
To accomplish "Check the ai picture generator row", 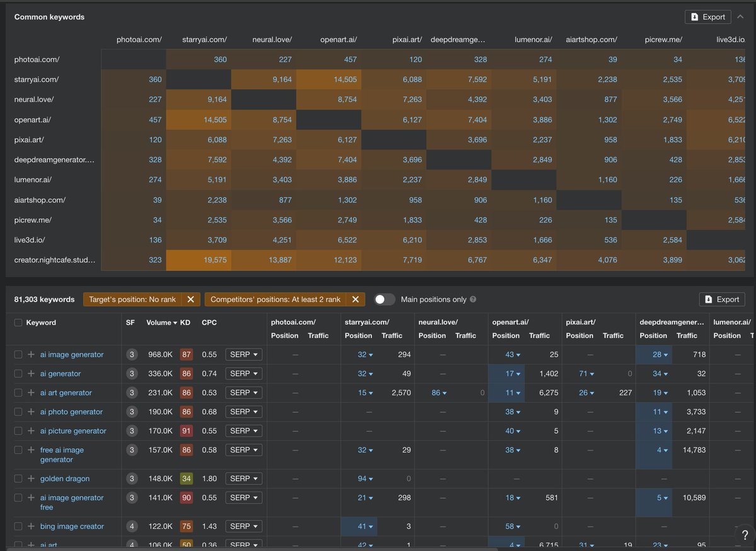I will pos(18,431).
